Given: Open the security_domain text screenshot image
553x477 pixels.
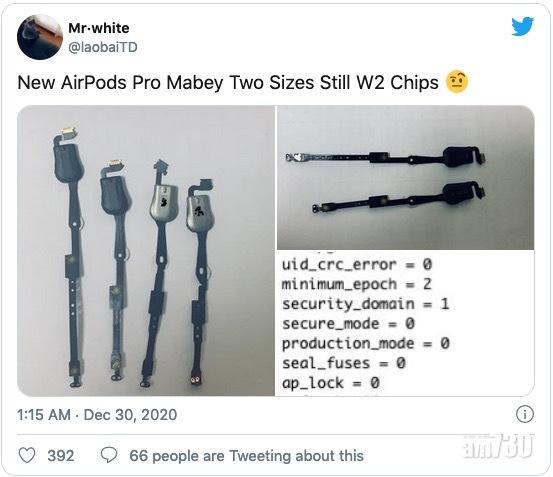Looking at the screenshot, I should [x=406, y=323].
